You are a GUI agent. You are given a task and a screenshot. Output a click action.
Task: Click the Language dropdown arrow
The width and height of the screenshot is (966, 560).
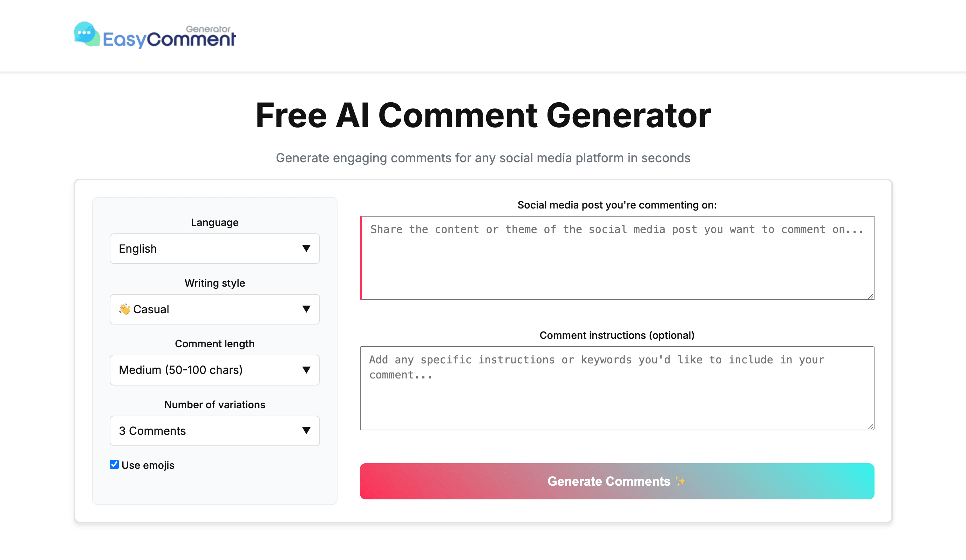point(306,248)
